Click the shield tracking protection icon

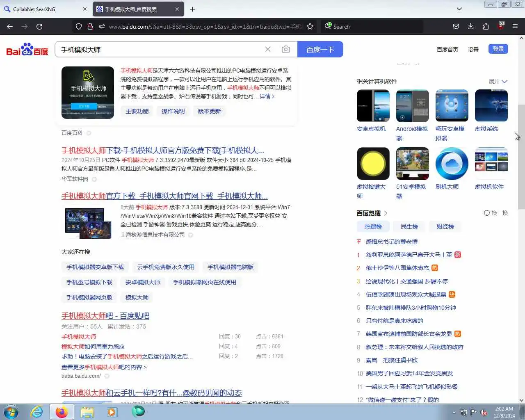coord(79,26)
